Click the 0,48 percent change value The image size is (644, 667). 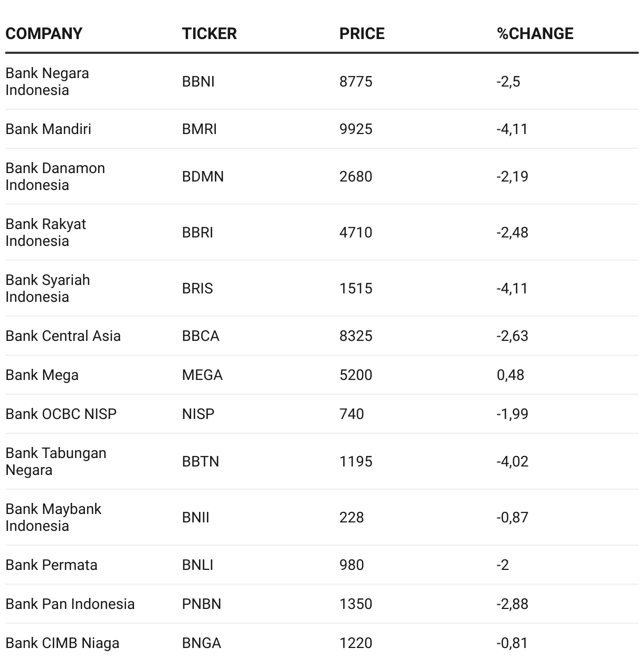510,375
